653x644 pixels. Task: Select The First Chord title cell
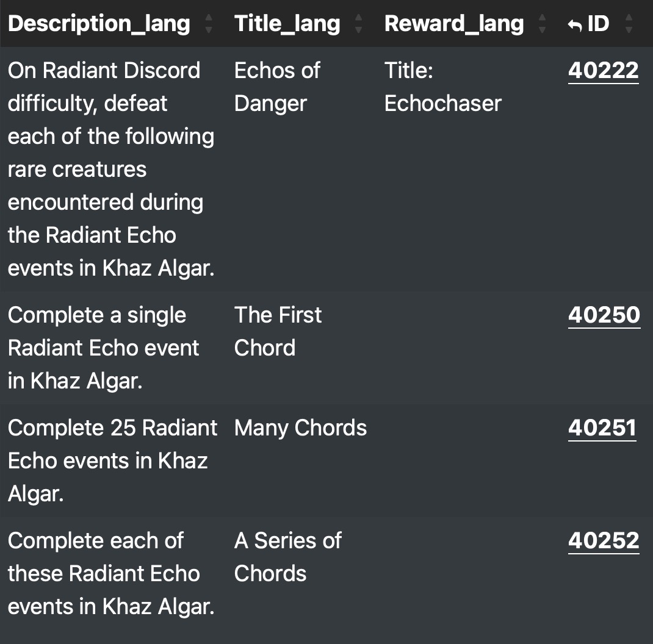point(278,331)
